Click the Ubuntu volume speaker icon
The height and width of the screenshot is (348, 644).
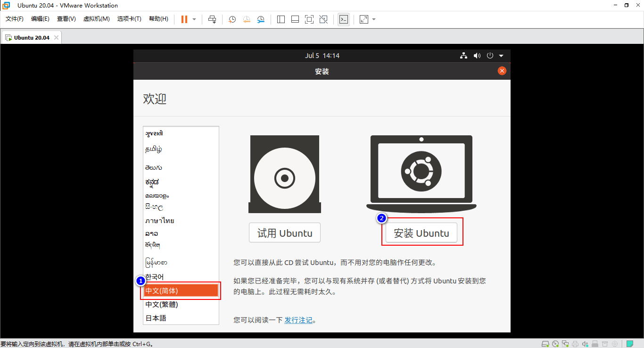[x=477, y=56]
